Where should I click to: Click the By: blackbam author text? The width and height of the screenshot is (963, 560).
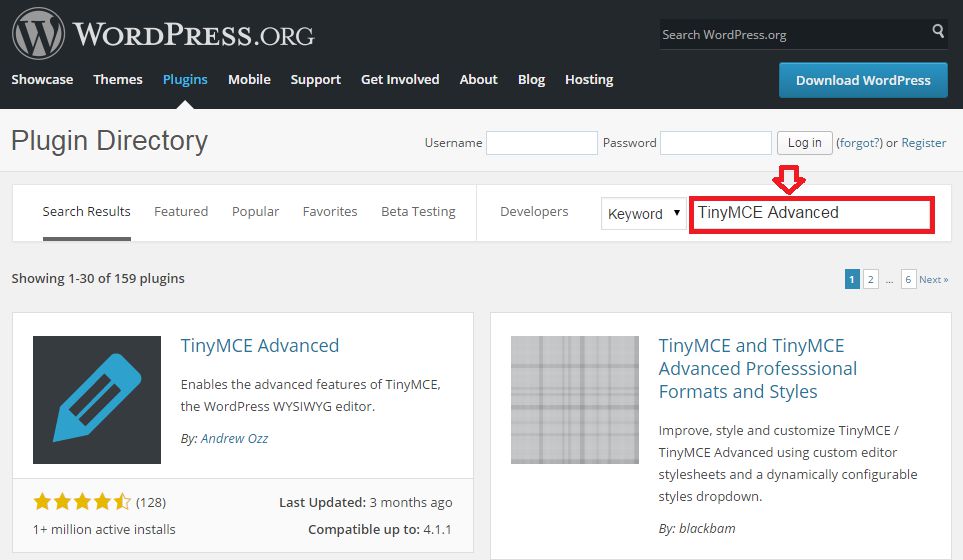[697, 528]
